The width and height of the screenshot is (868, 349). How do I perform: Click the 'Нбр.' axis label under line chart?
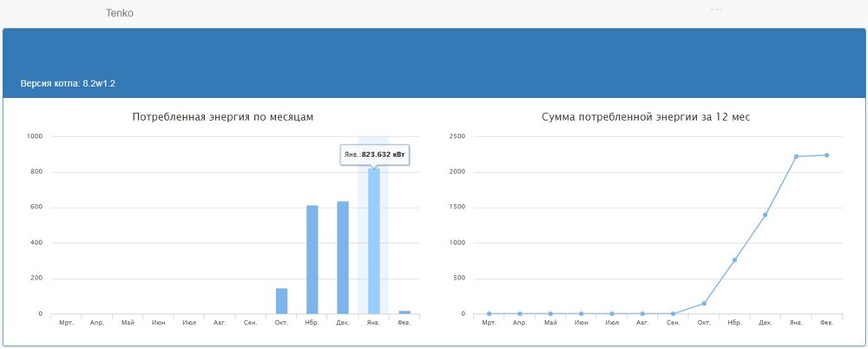[734, 322]
